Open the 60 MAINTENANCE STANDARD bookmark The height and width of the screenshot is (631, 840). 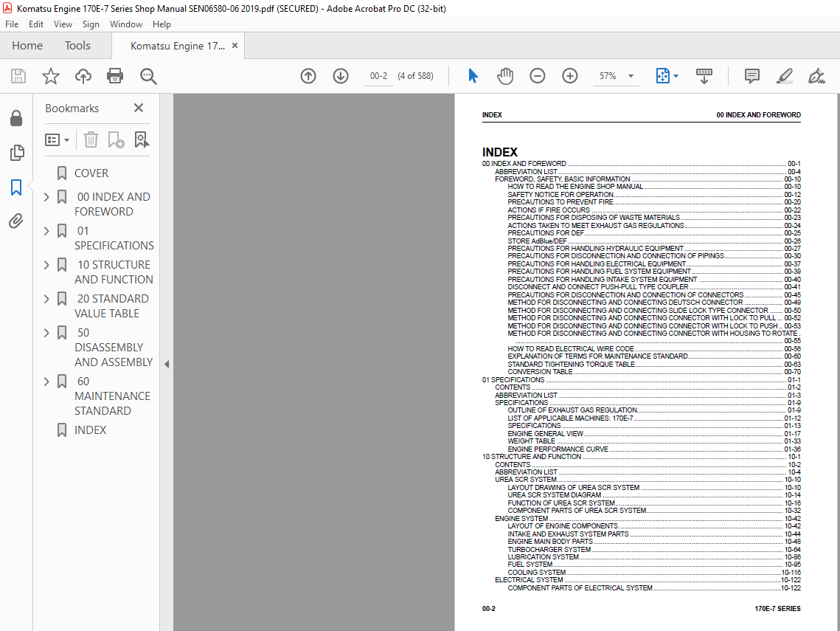point(113,396)
